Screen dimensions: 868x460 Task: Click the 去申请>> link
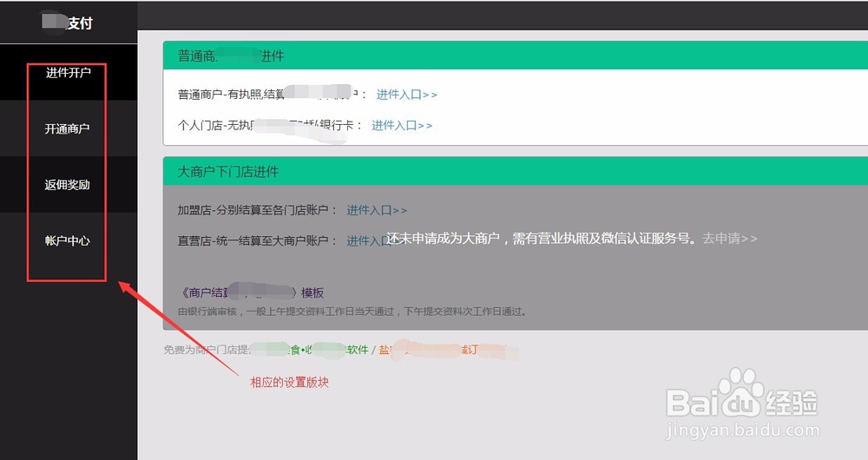pyautogui.click(x=730, y=239)
